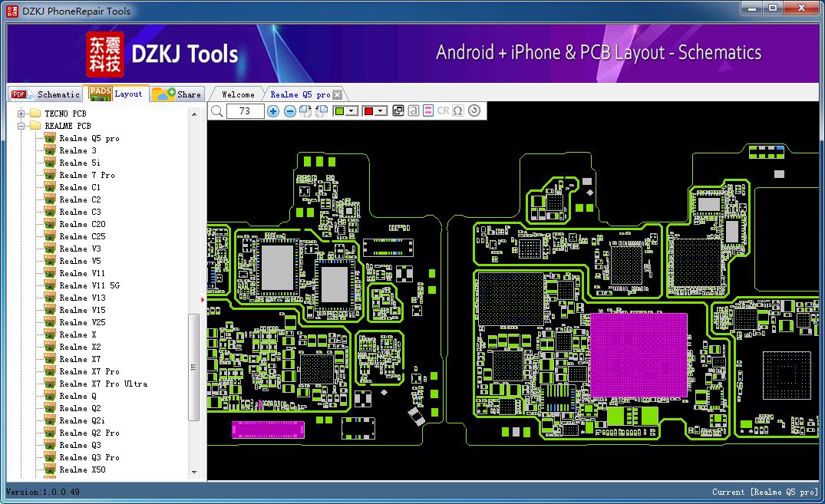Toggle the CR component labels button
The width and height of the screenshot is (825, 504).
(x=443, y=110)
